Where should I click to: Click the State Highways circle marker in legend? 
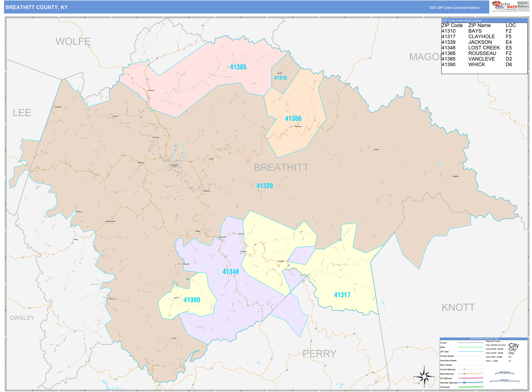click(x=464, y=374)
